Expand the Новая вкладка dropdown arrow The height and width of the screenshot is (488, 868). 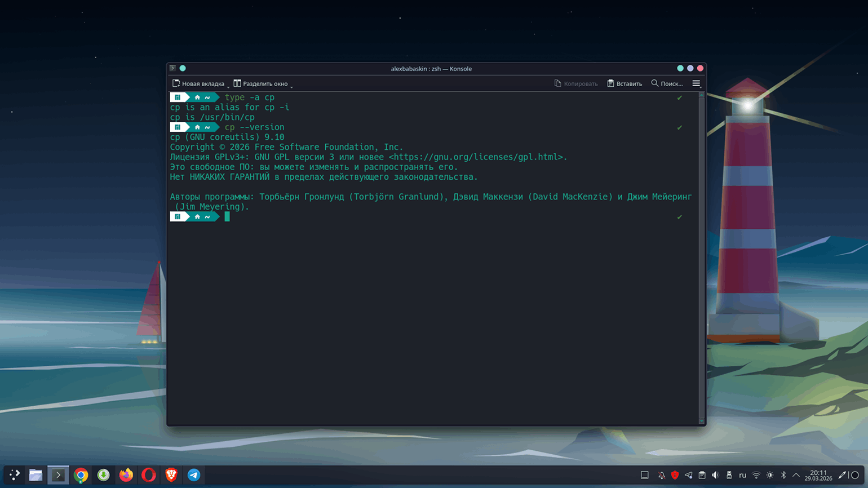coord(228,86)
